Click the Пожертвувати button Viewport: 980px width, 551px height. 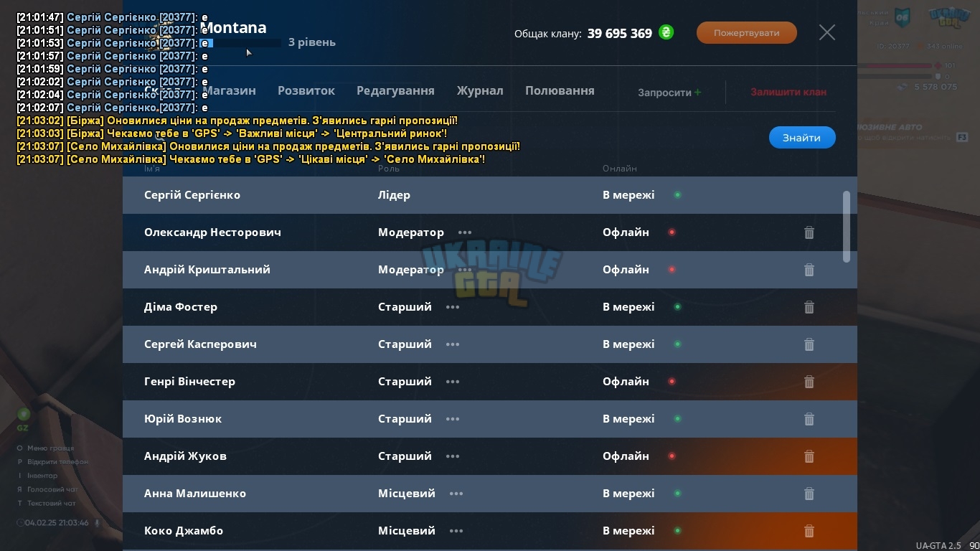click(x=747, y=32)
